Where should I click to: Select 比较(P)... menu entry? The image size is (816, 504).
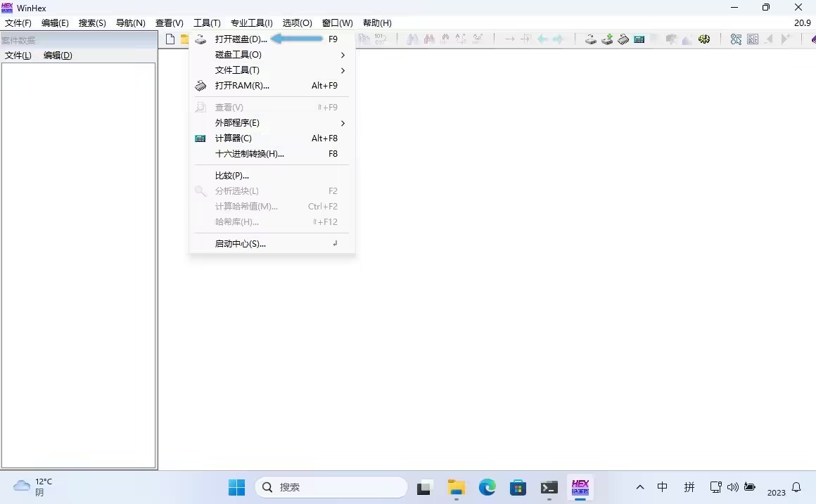272,176
